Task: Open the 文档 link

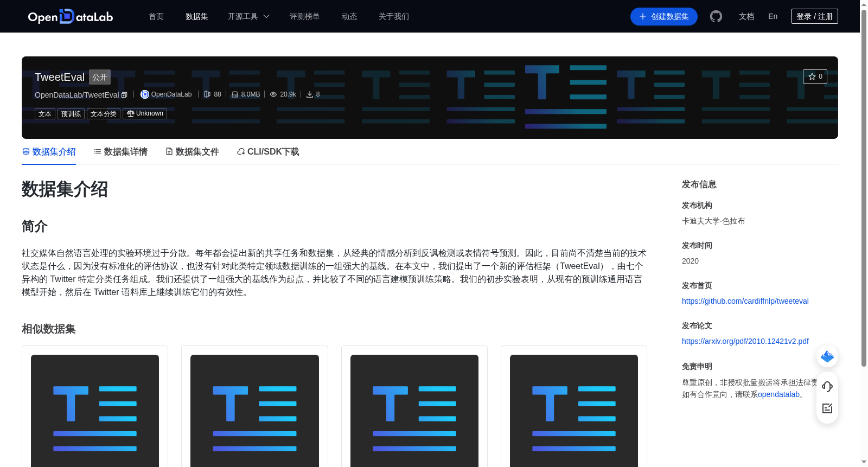Action: coord(746,17)
